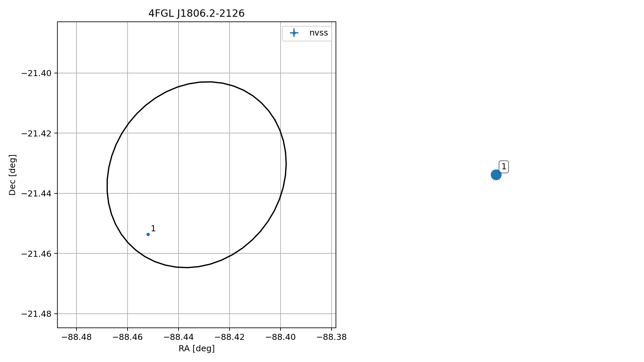Click the −21.44 Dec tick label
This screenshot has height=362, width=644.
(x=36, y=193)
